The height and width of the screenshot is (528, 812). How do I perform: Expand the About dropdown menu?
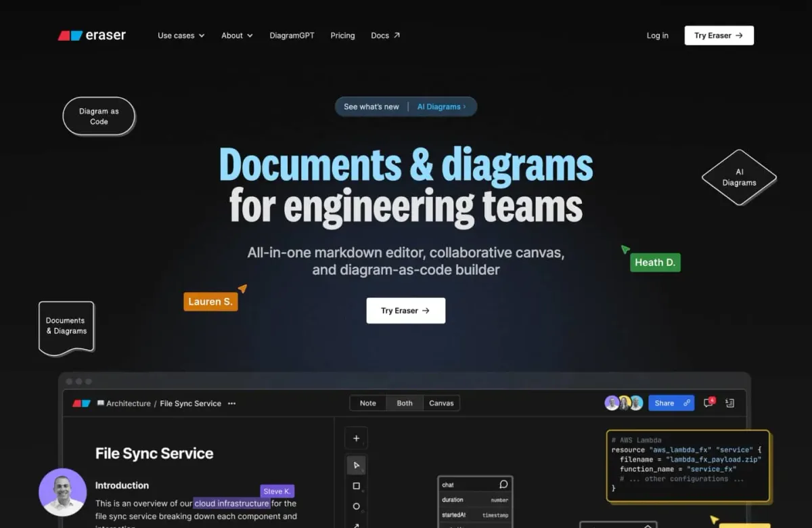point(237,35)
